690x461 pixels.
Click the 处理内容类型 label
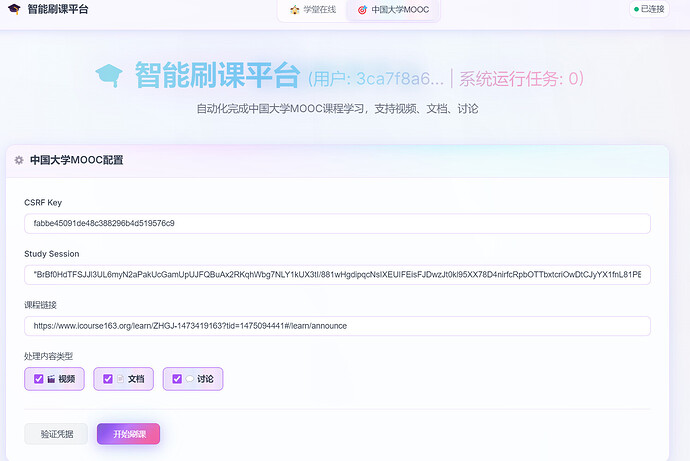point(48,356)
